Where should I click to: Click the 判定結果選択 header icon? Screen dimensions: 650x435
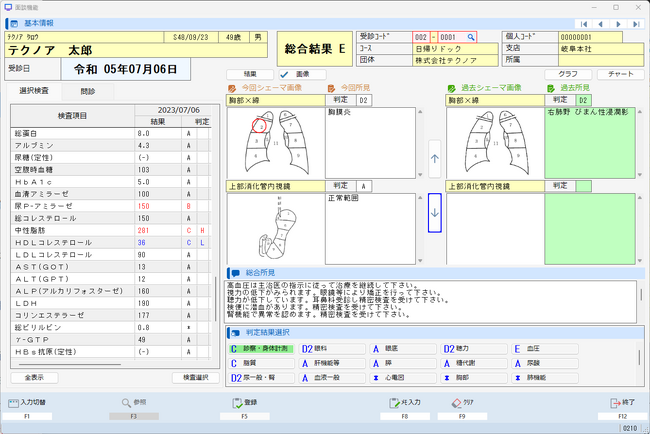pyautogui.click(x=235, y=333)
